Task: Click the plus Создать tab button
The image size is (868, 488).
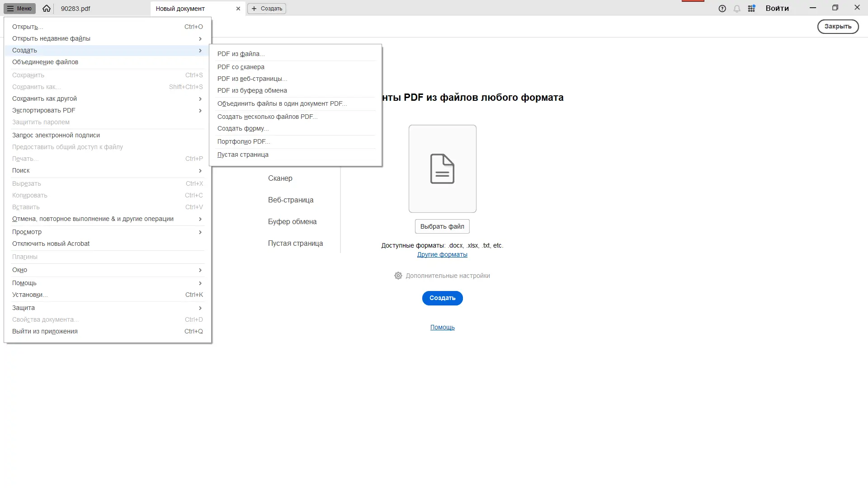Action: tap(267, 9)
